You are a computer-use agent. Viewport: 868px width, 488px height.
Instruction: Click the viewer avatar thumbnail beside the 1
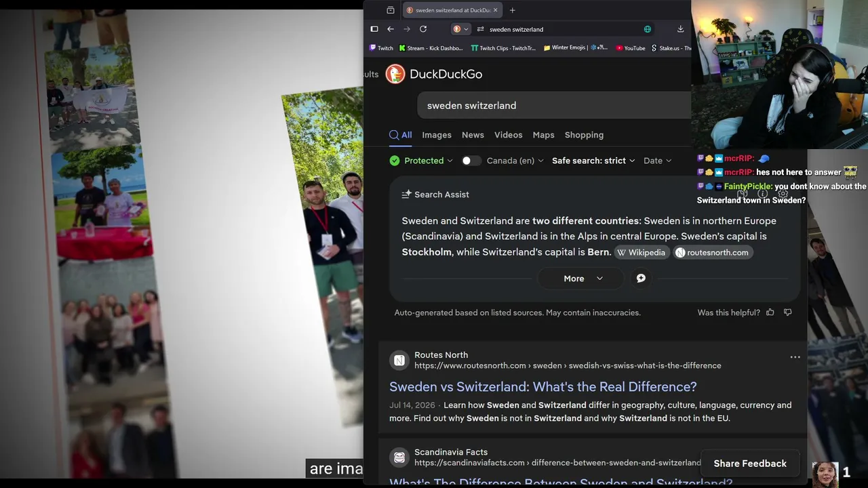(x=825, y=474)
